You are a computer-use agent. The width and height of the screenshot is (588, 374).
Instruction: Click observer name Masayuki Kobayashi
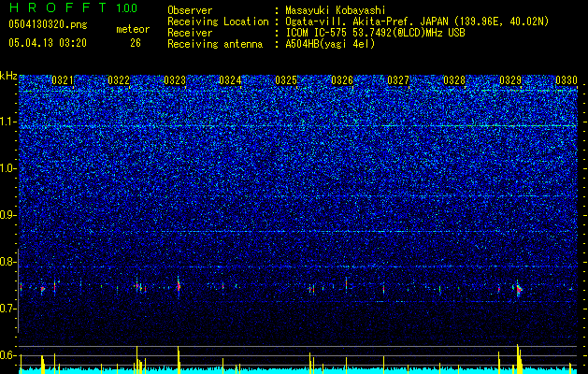click(x=336, y=11)
